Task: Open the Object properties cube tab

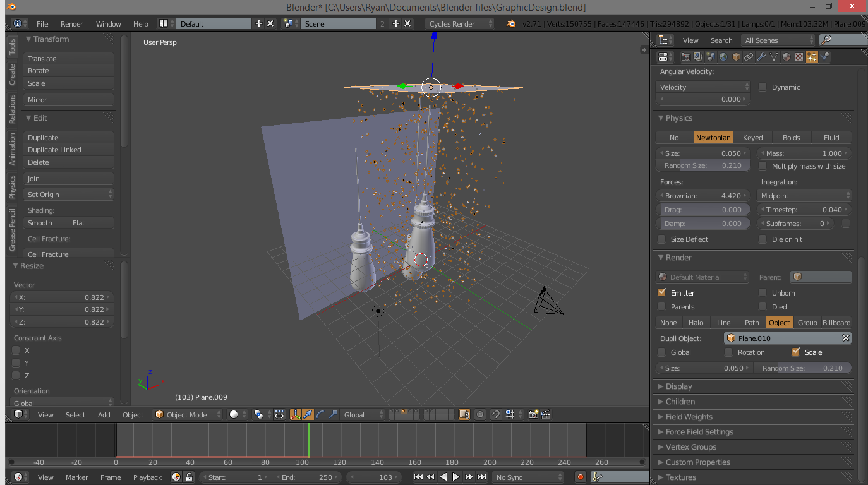Action: point(736,57)
